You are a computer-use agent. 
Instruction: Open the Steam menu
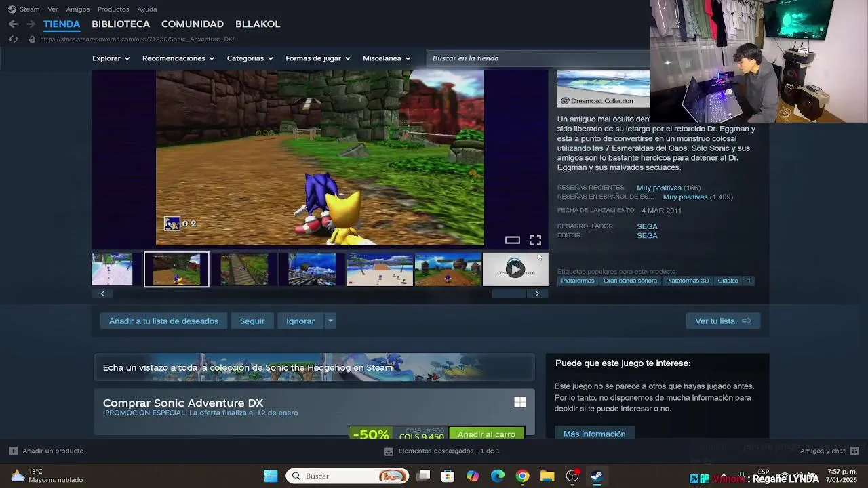point(29,9)
